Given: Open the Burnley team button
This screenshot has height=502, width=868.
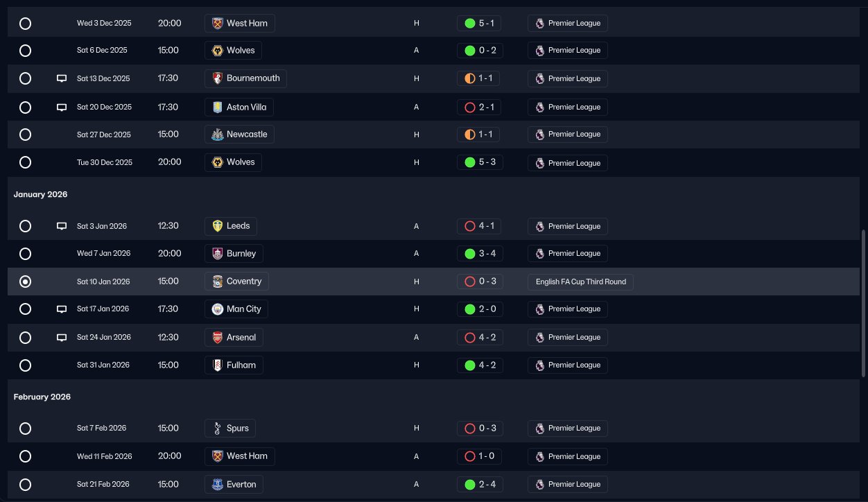Looking at the screenshot, I should coord(234,254).
